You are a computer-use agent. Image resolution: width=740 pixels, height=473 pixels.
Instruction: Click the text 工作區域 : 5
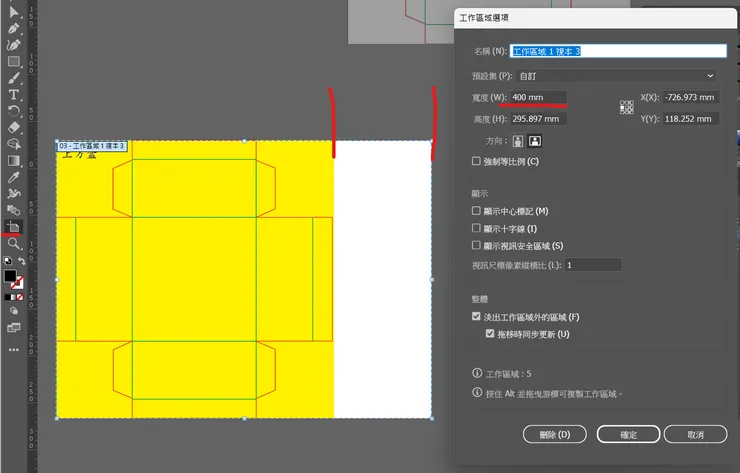(509, 374)
